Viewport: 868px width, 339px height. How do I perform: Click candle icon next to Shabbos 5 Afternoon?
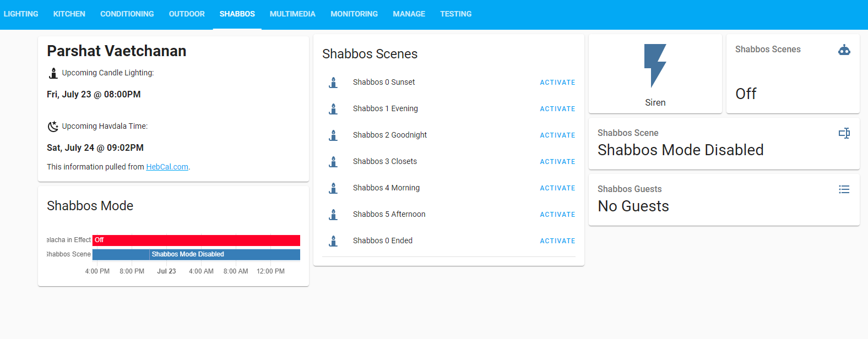(333, 215)
